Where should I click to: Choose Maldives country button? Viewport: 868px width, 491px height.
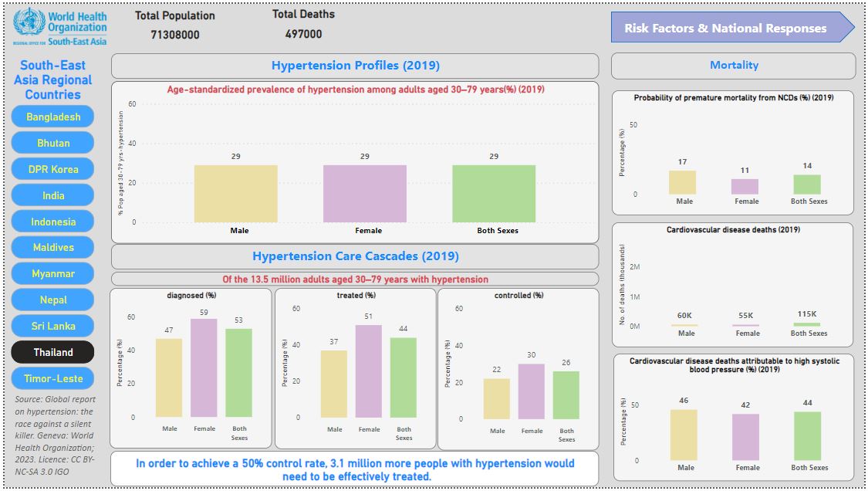(x=52, y=248)
